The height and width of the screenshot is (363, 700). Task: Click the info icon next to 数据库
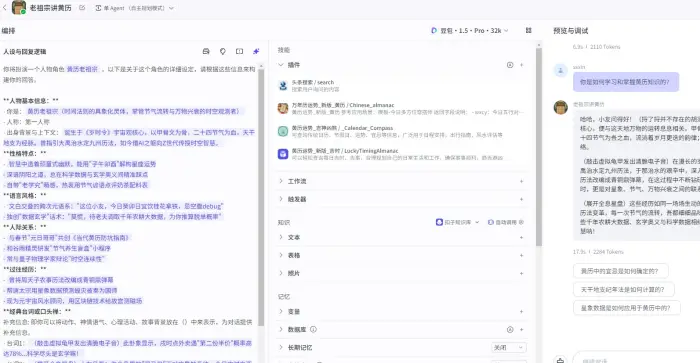point(313,330)
